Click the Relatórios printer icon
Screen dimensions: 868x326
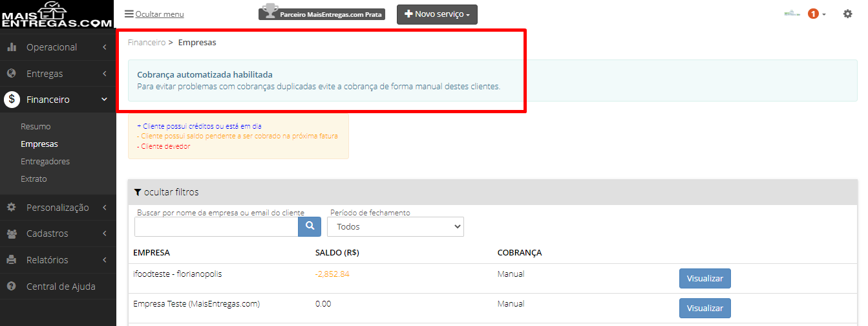[x=11, y=260]
